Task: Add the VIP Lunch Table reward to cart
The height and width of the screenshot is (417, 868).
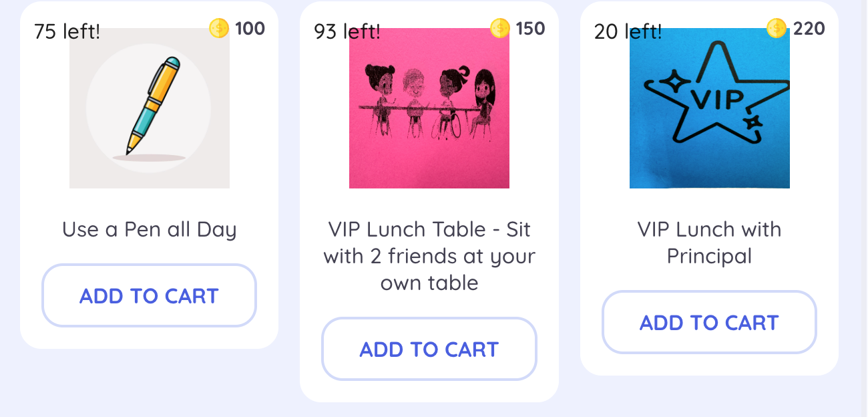Action: coord(429,350)
